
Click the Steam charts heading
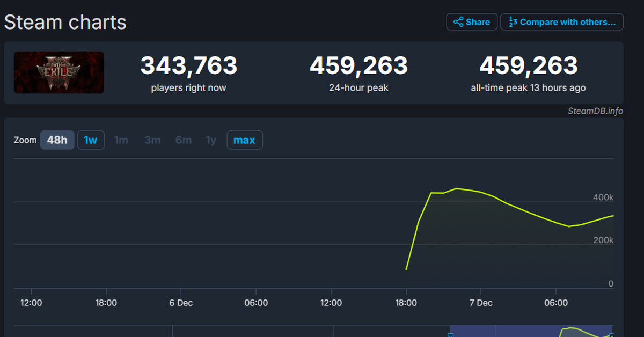pyautogui.click(x=65, y=23)
